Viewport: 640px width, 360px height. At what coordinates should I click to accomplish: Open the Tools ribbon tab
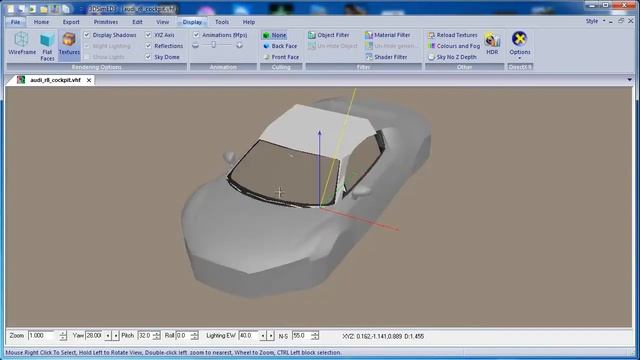[222, 22]
